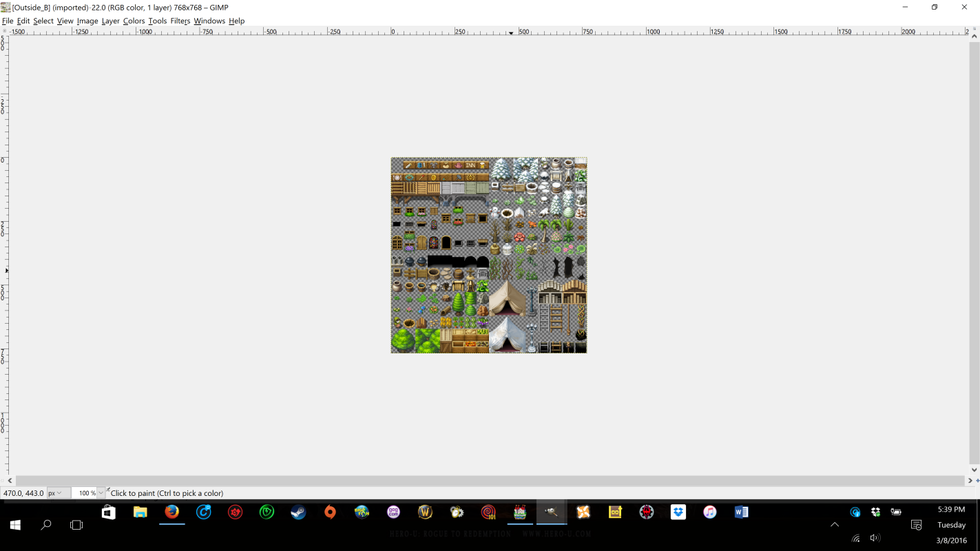Click the Dropbox system tray icon
The height and width of the screenshot is (551, 980).
click(876, 512)
